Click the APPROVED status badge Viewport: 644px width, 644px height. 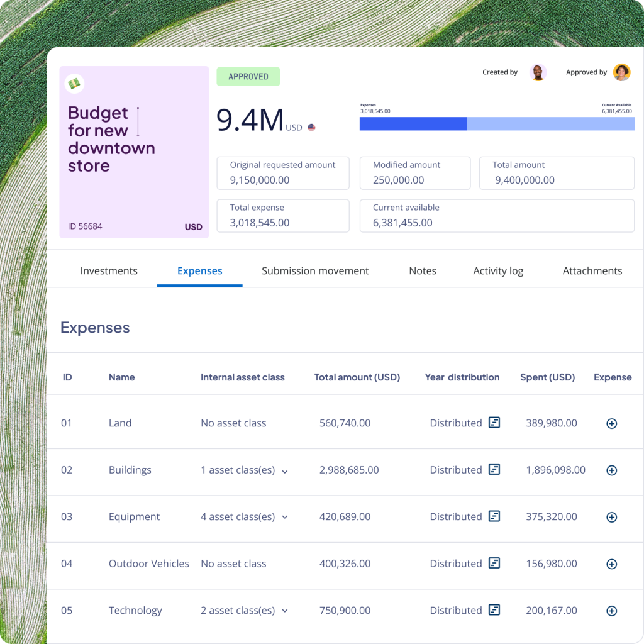(x=248, y=77)
